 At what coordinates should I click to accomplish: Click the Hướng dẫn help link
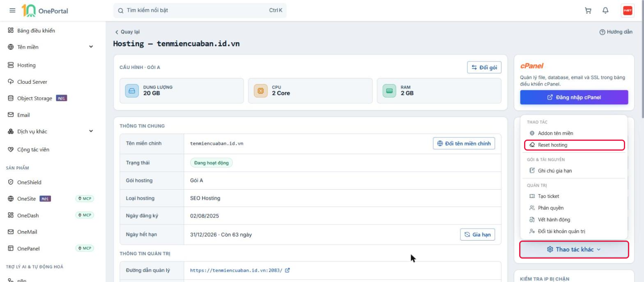(x=616, y=32)
